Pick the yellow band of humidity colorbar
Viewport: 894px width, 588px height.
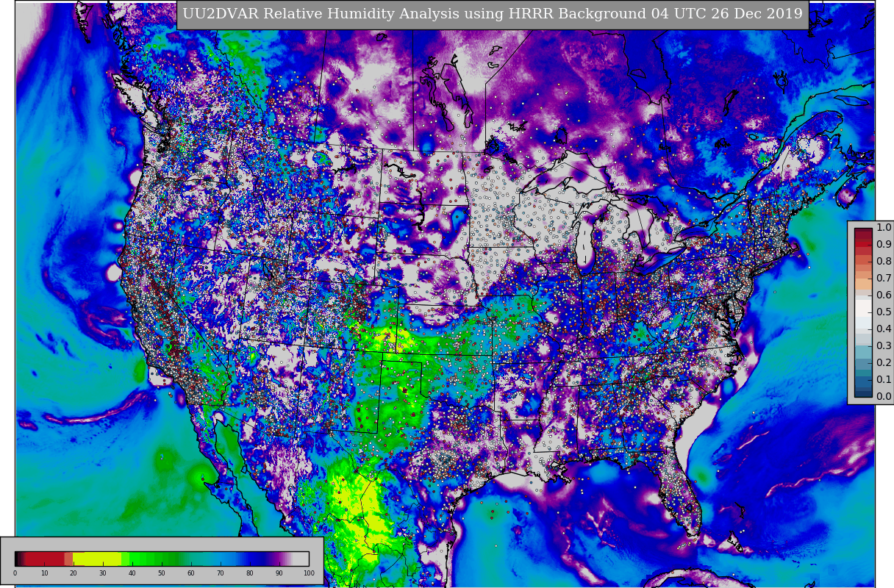[x=97, y=559]
